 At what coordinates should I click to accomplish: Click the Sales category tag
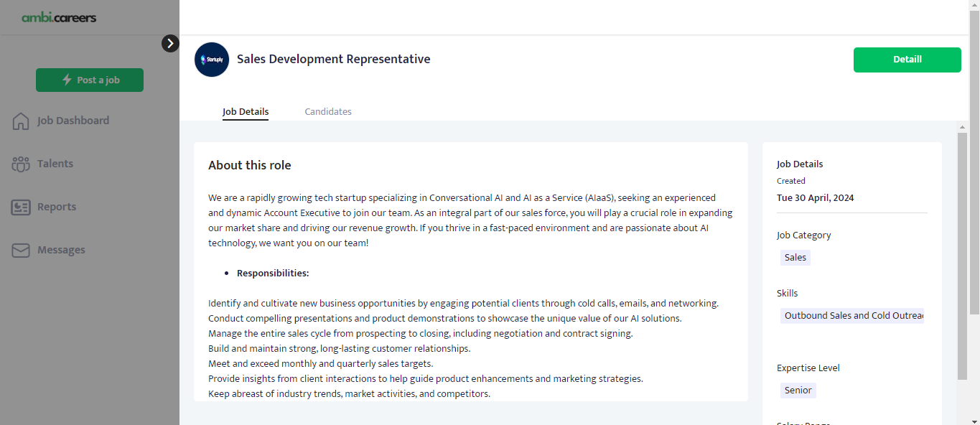[795, 258]
